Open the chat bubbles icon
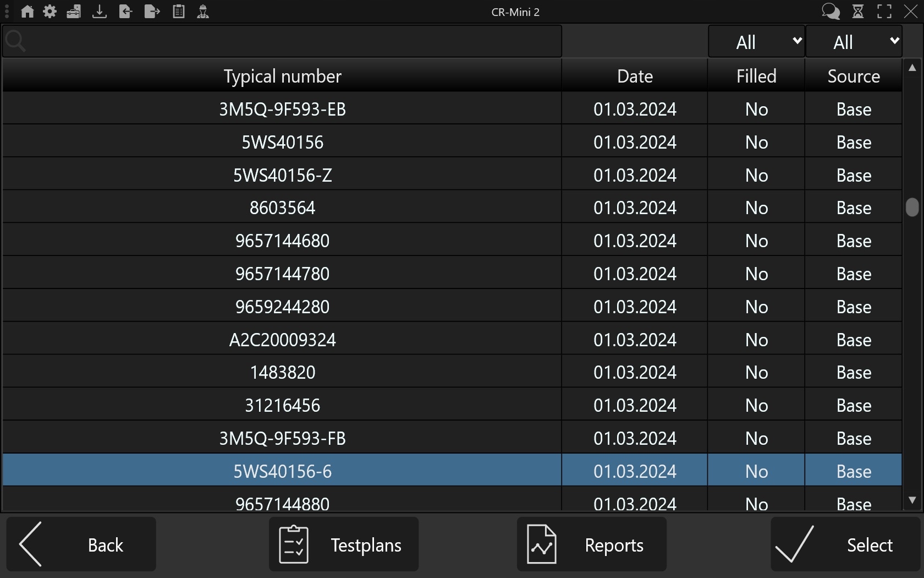Screen dimensions: 924x578 (831, 12)
